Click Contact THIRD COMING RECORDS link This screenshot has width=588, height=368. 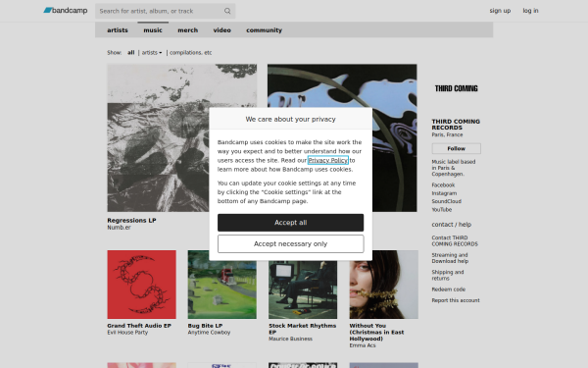455,240
